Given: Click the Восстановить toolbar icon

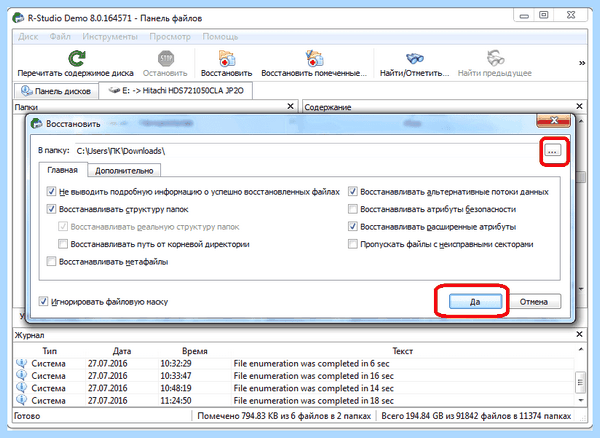Looking at the screenshot, I should coord(227,59).
